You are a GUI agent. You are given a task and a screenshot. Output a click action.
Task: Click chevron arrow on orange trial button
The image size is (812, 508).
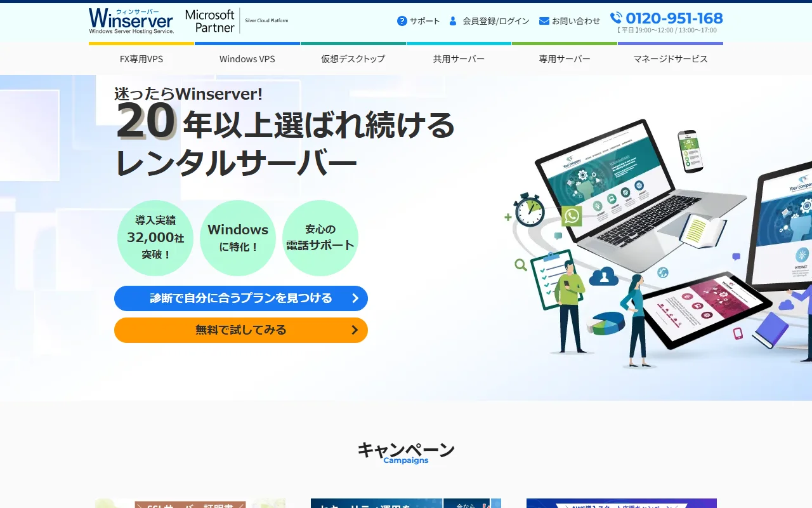[355, 330]
